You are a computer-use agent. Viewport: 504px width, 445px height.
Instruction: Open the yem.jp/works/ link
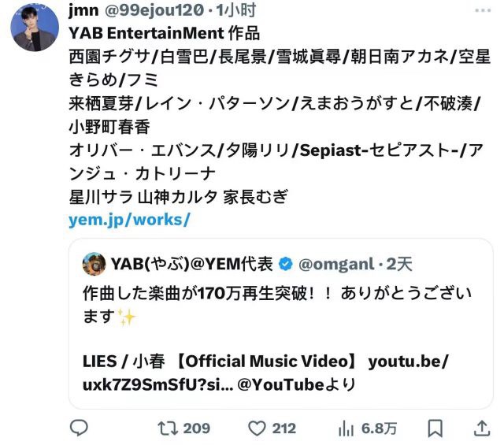point(129,221)
